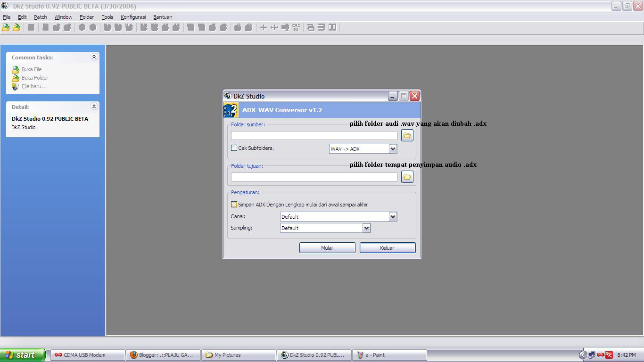644x362 pixels.
Task: Open the Patch menu
Action: pyautogui.click(x=41, y=17)
